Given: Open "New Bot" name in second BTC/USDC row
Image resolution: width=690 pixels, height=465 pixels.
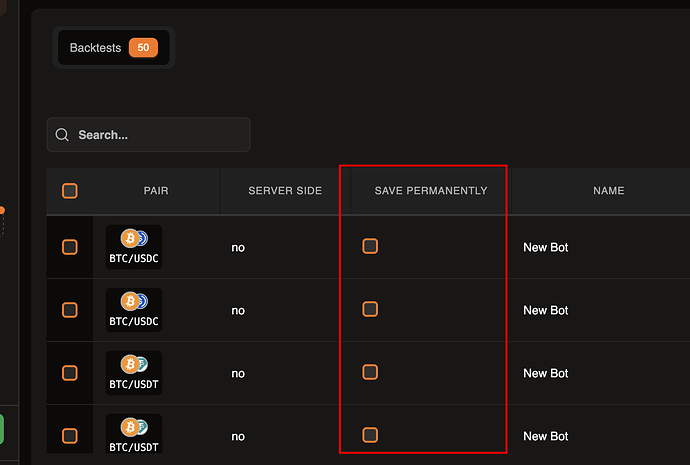Looking at the screenshot, I should [546, 310].
